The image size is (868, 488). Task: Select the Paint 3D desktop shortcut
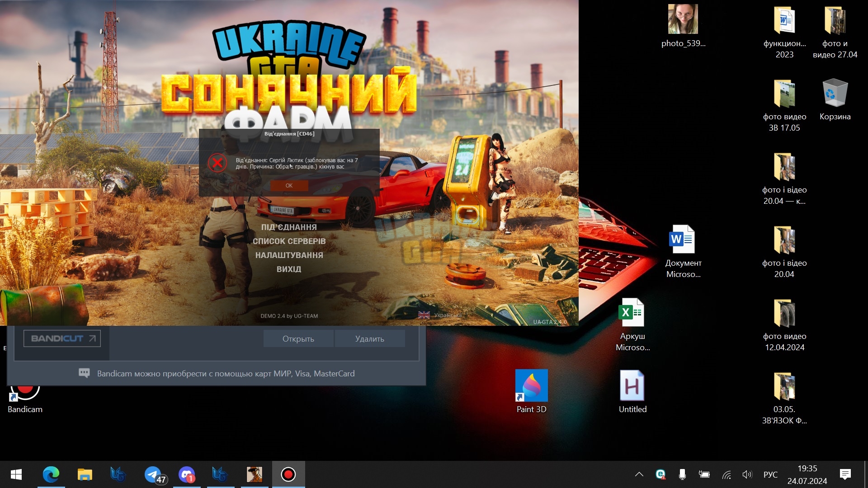(532, 392)
